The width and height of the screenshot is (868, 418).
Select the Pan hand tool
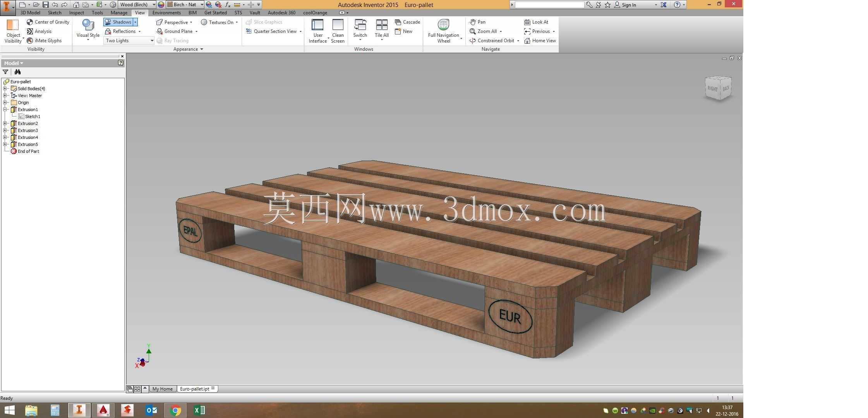477,22
